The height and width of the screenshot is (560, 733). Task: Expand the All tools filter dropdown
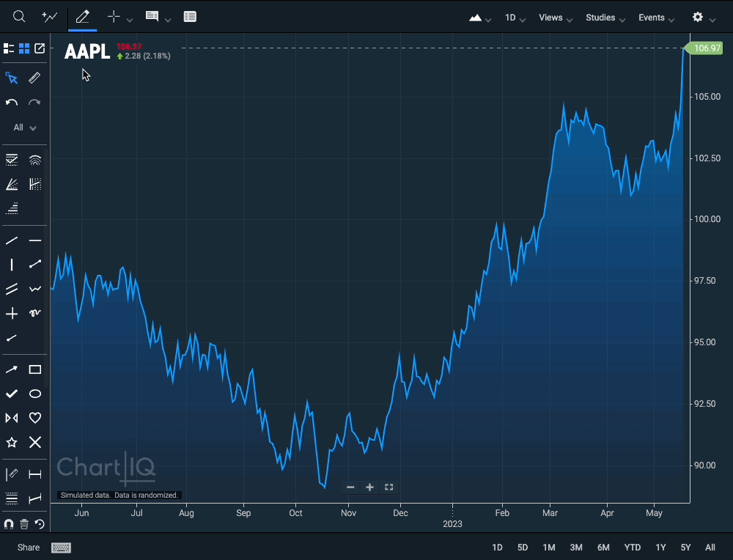click(25, 128)
